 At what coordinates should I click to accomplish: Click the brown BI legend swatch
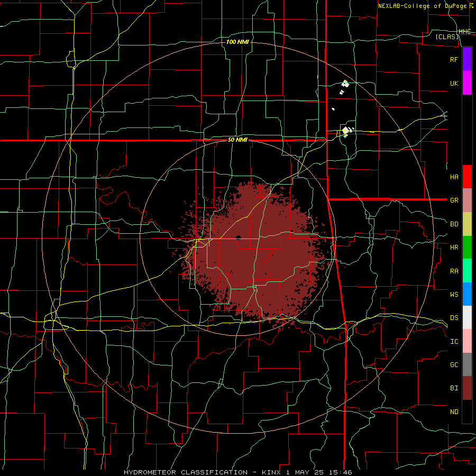467,388
